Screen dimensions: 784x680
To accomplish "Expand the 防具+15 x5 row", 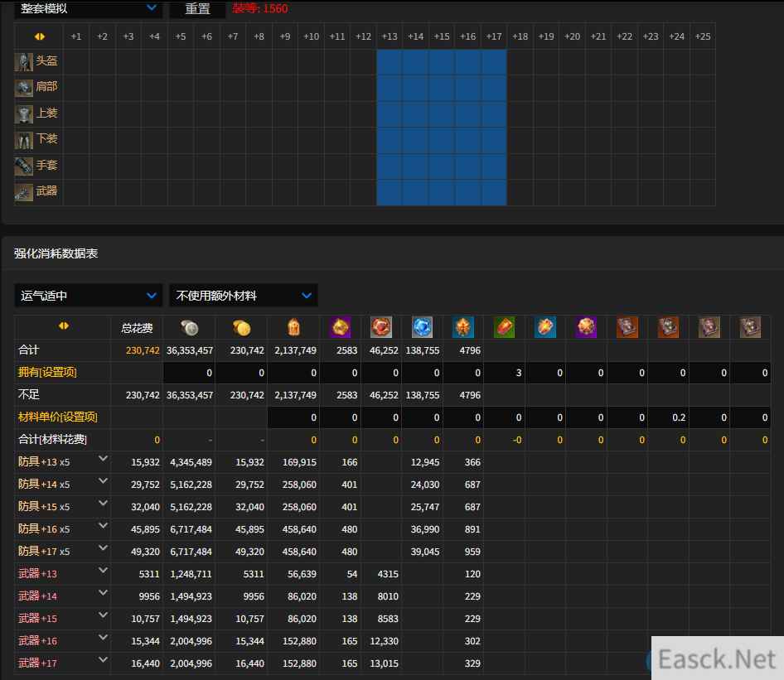I will tap(103, 503).
